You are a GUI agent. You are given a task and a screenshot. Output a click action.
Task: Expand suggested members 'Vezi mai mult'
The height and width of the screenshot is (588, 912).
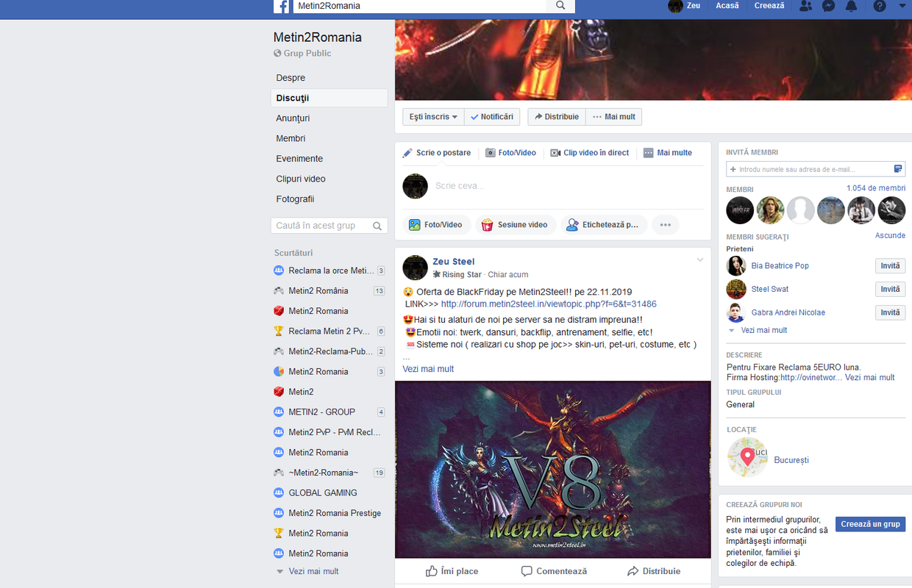pyautogui.click(x=763, y=331)
